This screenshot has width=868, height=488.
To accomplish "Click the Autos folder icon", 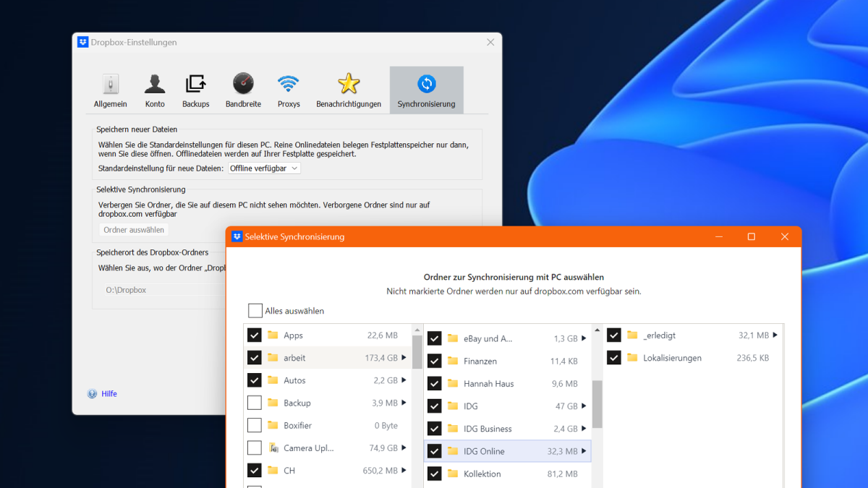I will [273, 380].
